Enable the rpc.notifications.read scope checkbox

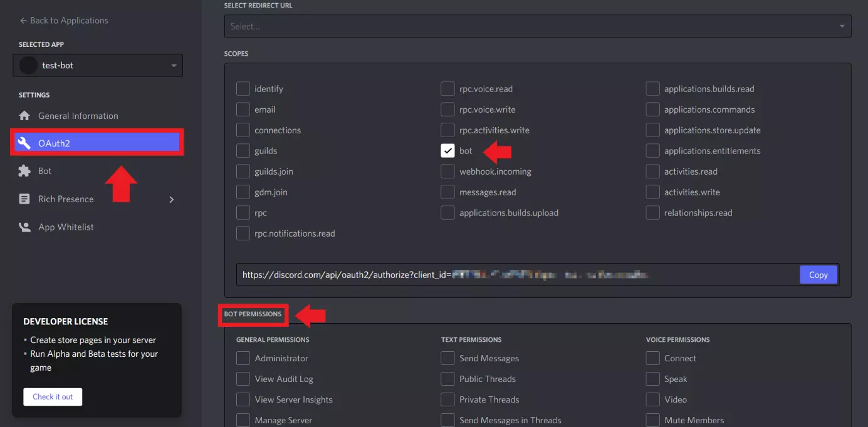point(243,234)
